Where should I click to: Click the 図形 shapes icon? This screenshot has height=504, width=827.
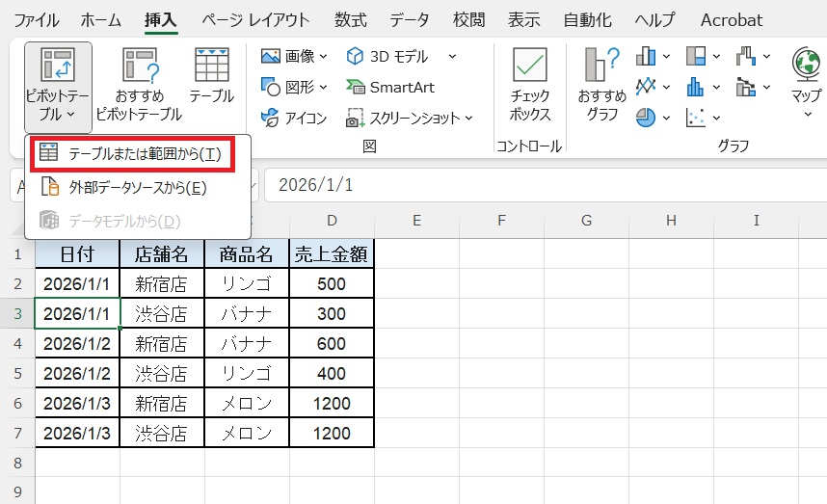(271, 87)
